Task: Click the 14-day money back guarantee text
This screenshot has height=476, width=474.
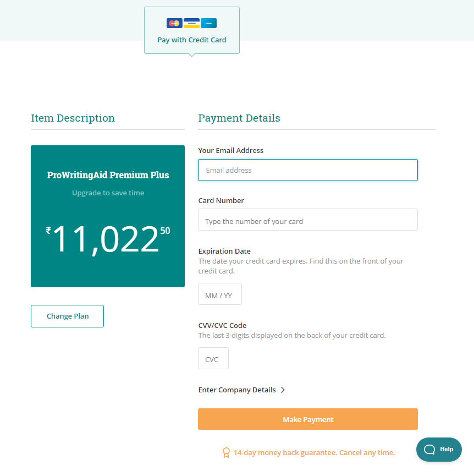Action: pos(314,452)
